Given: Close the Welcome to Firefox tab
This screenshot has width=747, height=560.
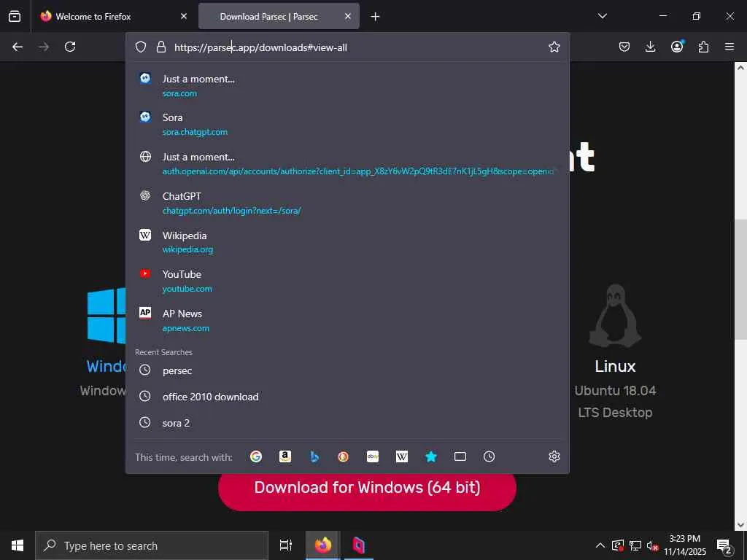Looking at the screenshot, I should 184,16.
